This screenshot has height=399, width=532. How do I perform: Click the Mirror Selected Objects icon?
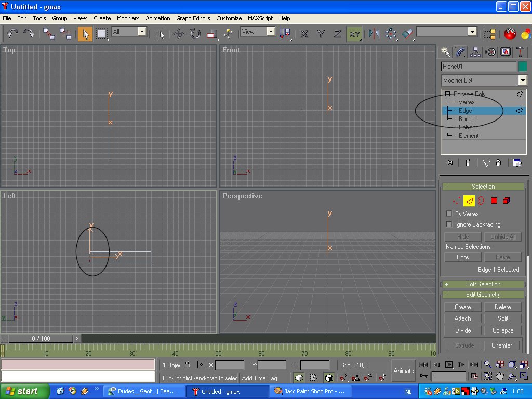374,34
